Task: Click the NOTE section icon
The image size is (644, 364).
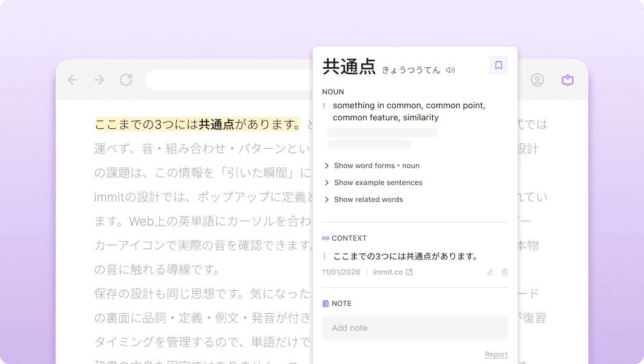Action: click(x=326, y=304)
